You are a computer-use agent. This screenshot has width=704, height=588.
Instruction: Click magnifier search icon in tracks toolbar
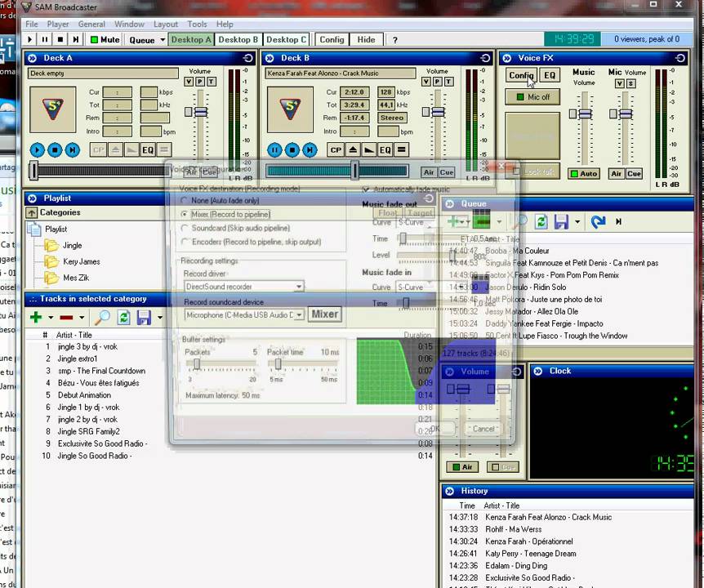[102, 318]
